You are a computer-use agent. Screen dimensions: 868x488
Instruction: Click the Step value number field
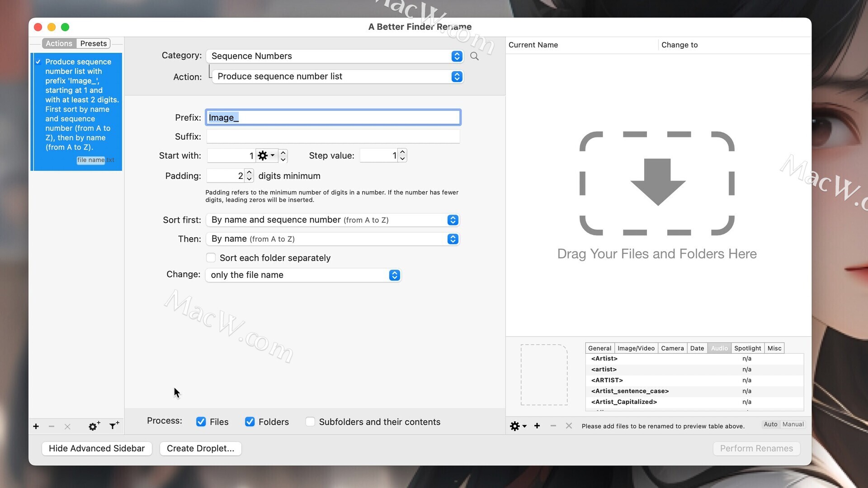click(379, 155)
